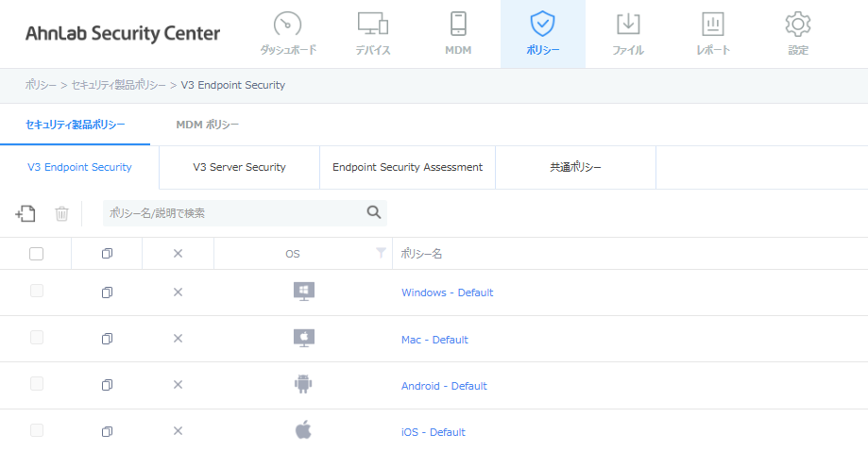868x451 pixels.
Task: Select the V3 Endpoint Security tab
Action: point(79,167)
